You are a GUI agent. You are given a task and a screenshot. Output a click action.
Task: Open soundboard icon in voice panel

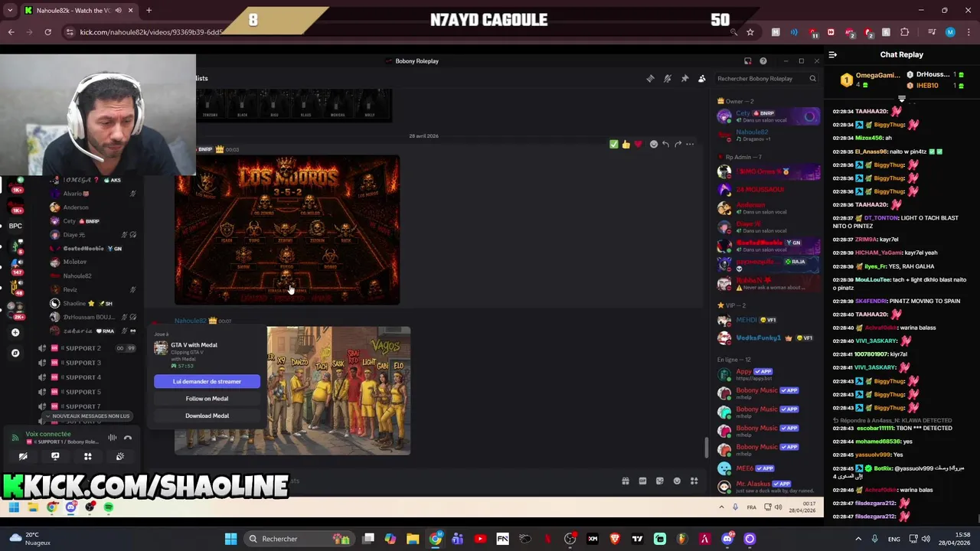[119, 456]
